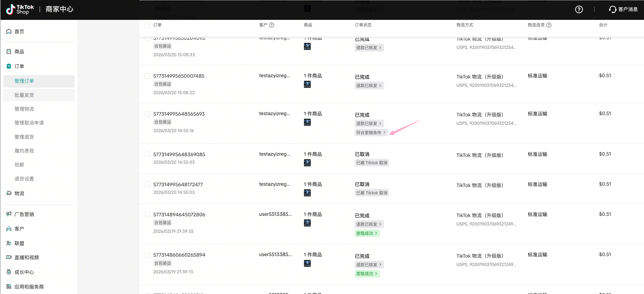Select checkbox for order 577314995648369085
Screen dimensions: 644x294
(x=148, y=154)
